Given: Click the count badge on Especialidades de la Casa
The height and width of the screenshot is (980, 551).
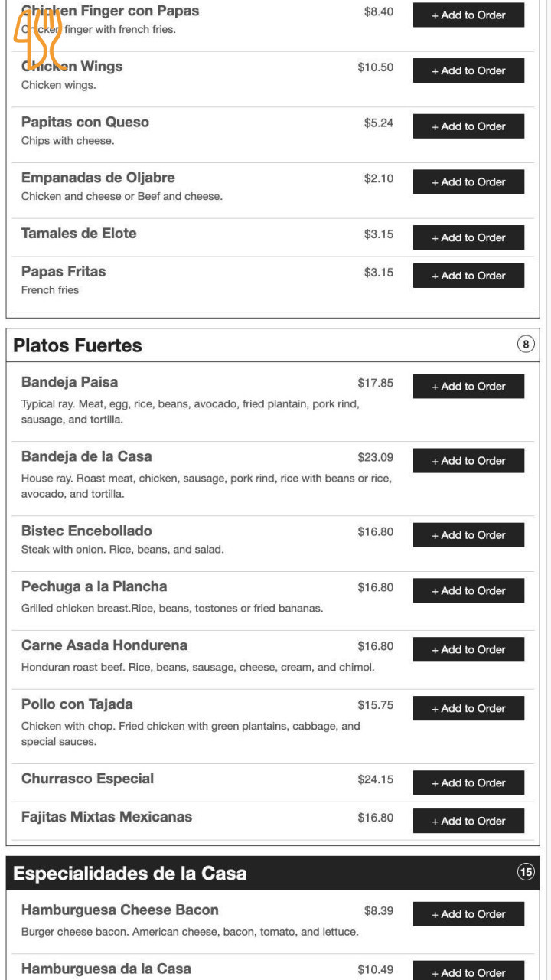Looking at the screenshot, I should (526, 872).
